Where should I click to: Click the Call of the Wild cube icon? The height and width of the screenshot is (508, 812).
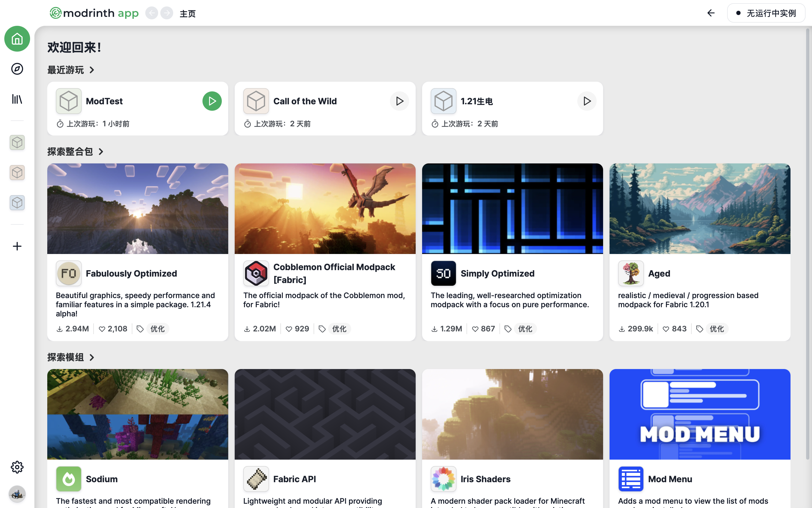click(256, 101)
